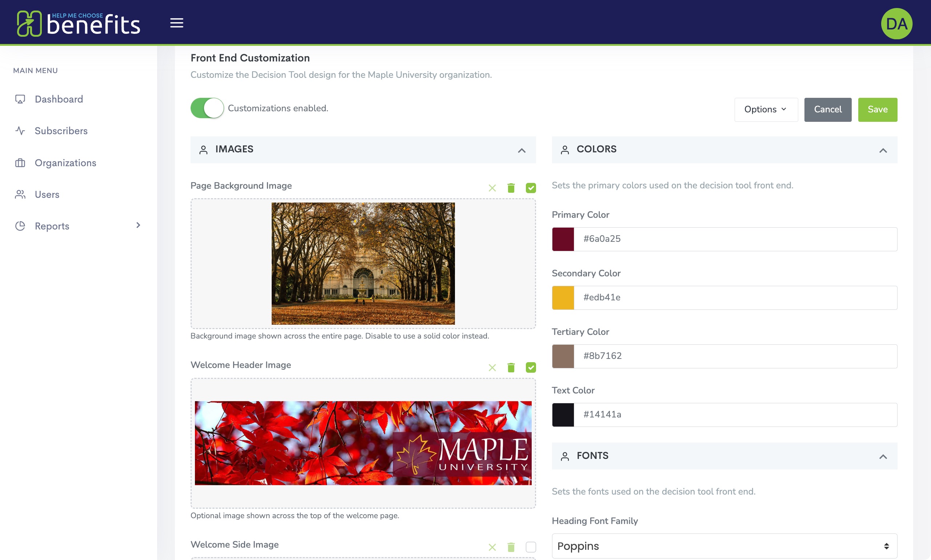Open the Primary Color maroon swatch
This screenshot has width=931, height=560.
pos(563,239)
